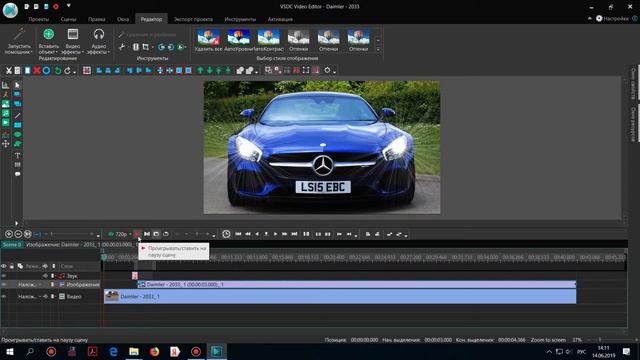Click the timeline playhead marker at start
This screenshot has width=640, height=360.
click(104, 257)
